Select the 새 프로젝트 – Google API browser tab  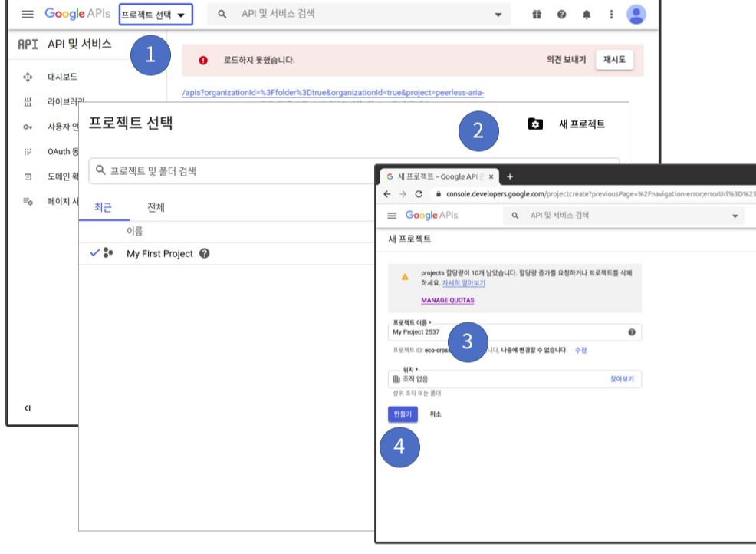[439, 176]
